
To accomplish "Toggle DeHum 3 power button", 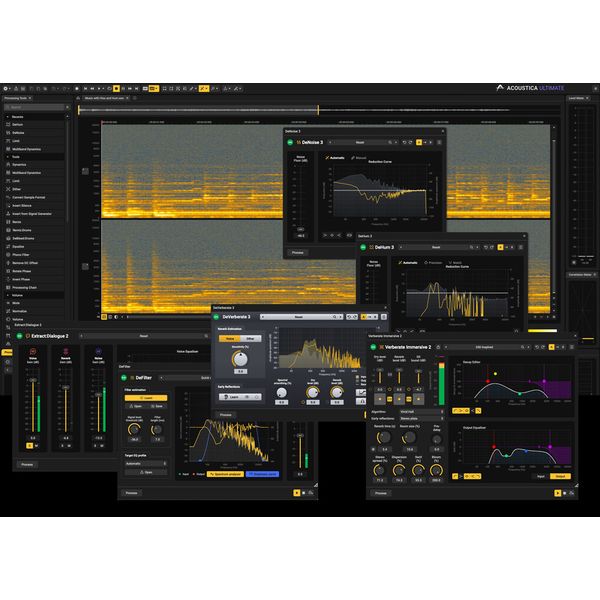I will tap(363, 248).
